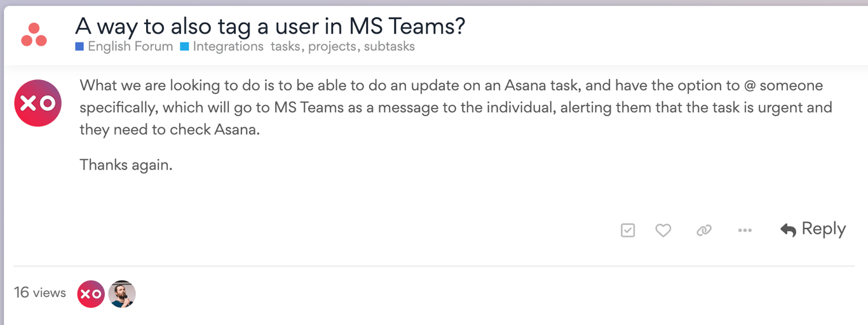Click the '16 views' counter
This screenshot has height=325, width=868.
[x=40, y=293]
